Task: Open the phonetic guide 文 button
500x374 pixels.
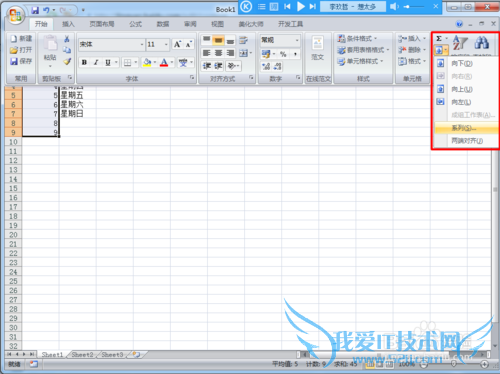Action: [x=183, y=62]
